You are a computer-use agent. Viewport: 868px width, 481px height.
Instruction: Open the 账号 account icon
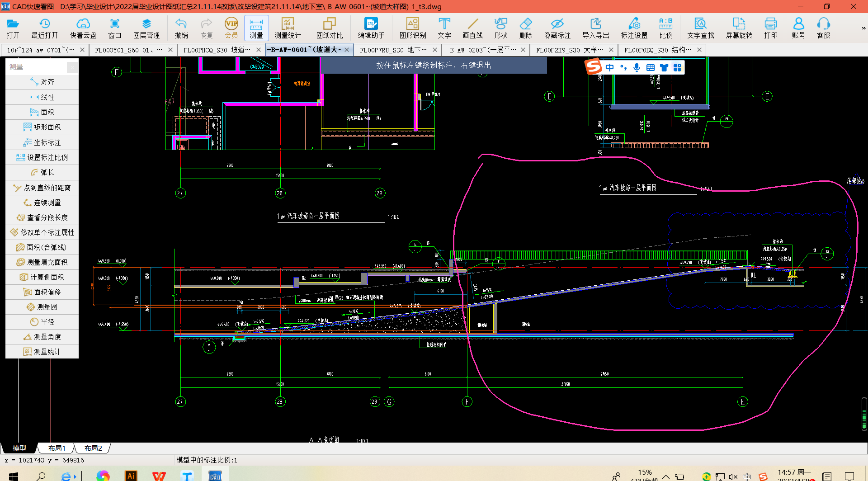tap(799, 28)
